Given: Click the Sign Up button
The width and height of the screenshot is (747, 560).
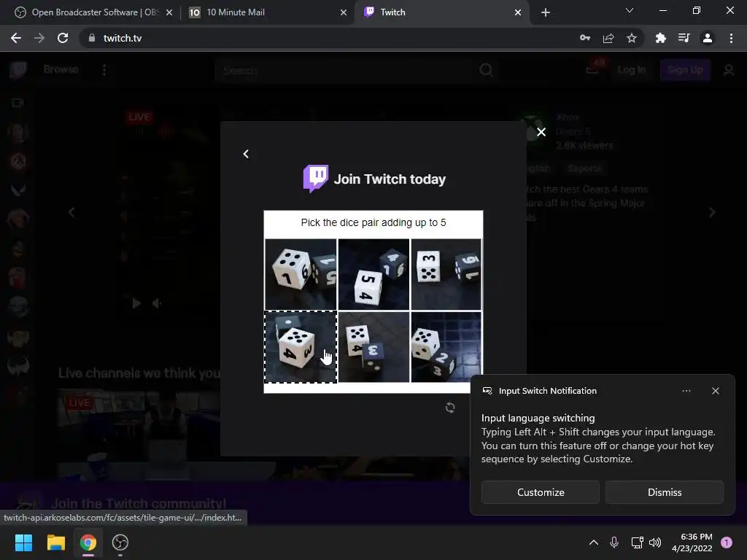Looking at the screenshot, I should click(685, 70).
